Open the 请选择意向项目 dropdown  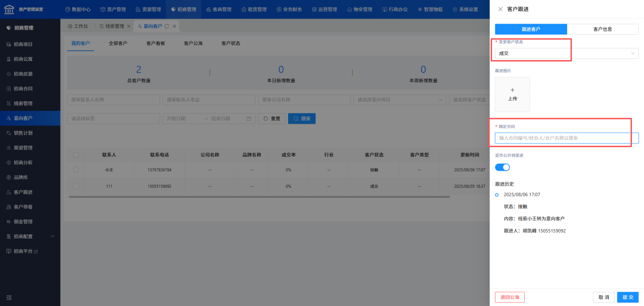[400, 100]
